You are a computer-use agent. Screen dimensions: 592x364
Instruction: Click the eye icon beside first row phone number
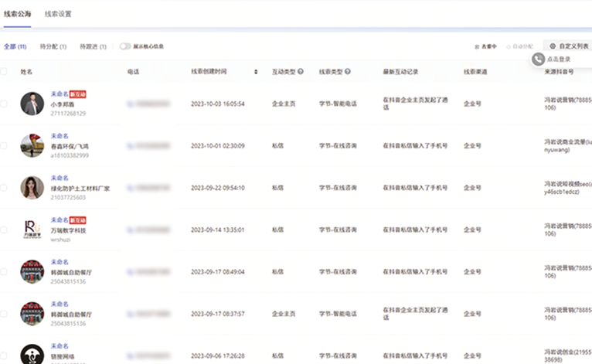click(x=131, y=103)
